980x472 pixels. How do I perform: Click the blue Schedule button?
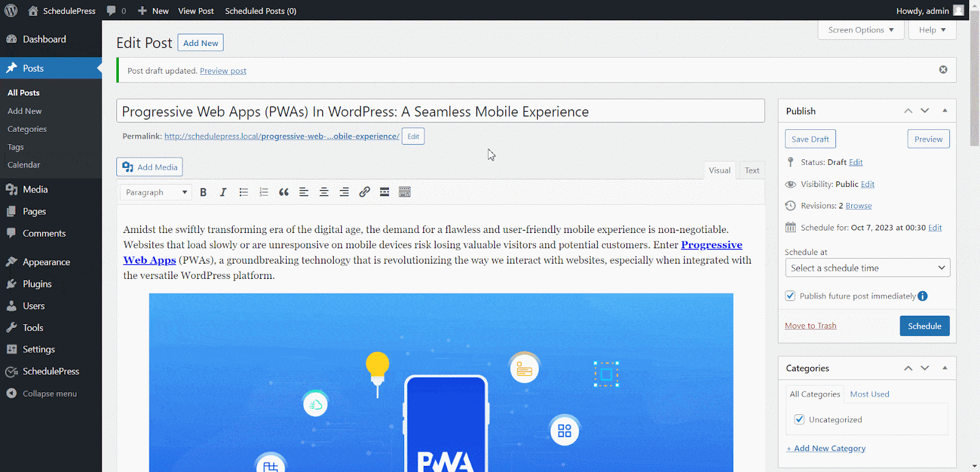coord(924,326)
